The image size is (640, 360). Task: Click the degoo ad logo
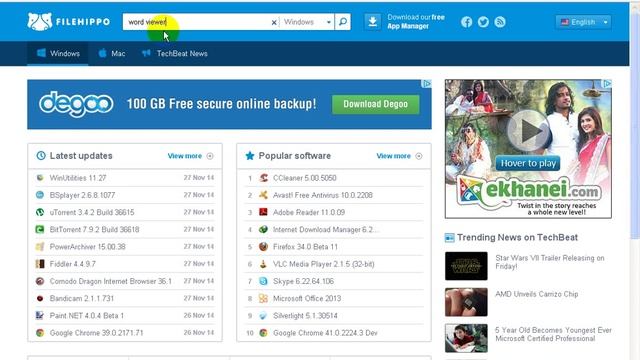76,104
